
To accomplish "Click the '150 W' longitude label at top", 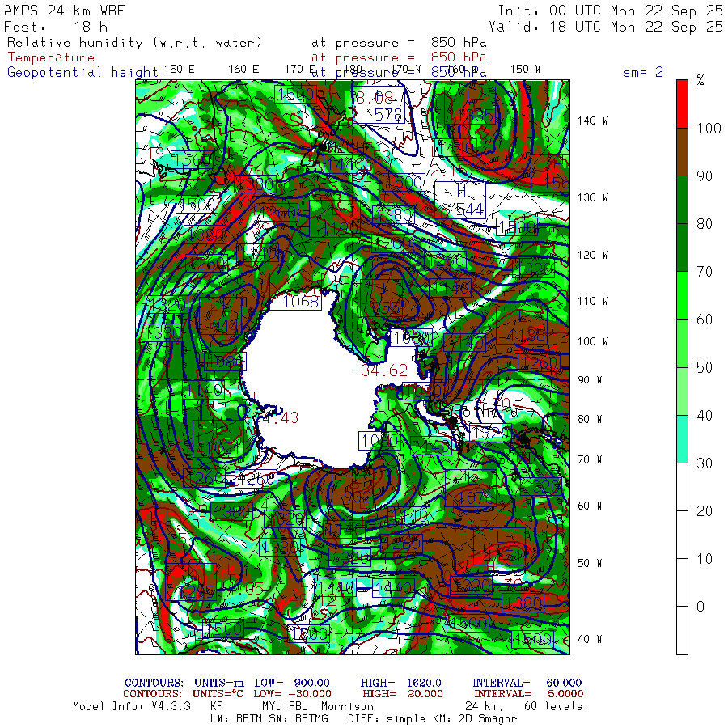I will click(x=525, y=70).
